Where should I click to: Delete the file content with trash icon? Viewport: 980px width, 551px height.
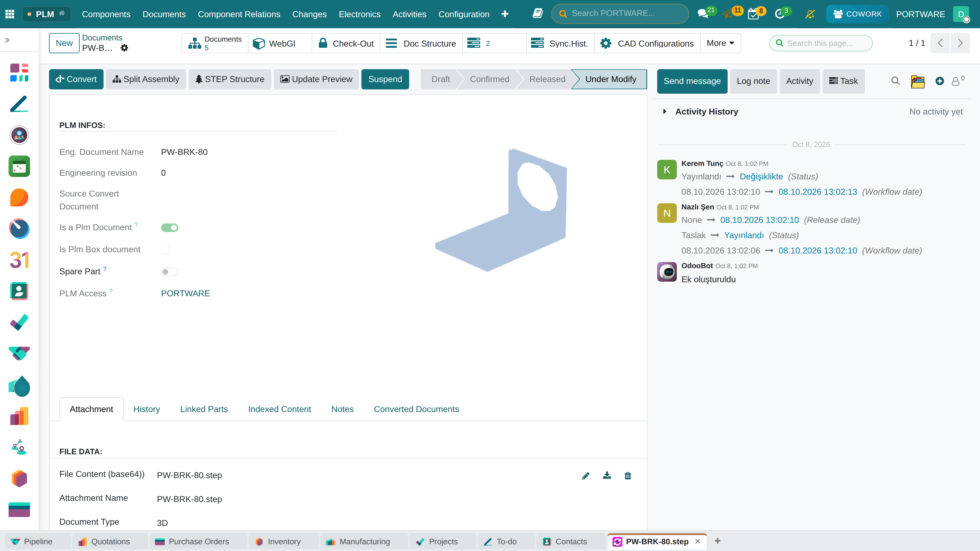coord(628,475)
